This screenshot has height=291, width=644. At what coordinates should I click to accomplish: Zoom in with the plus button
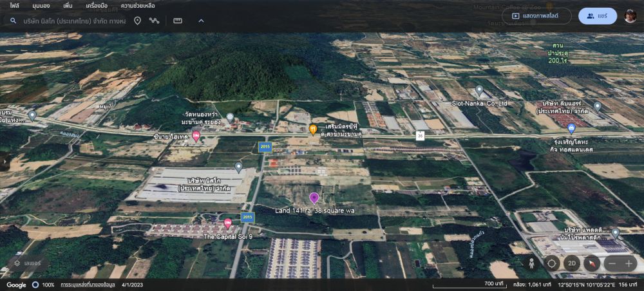(x=629, y=263)
